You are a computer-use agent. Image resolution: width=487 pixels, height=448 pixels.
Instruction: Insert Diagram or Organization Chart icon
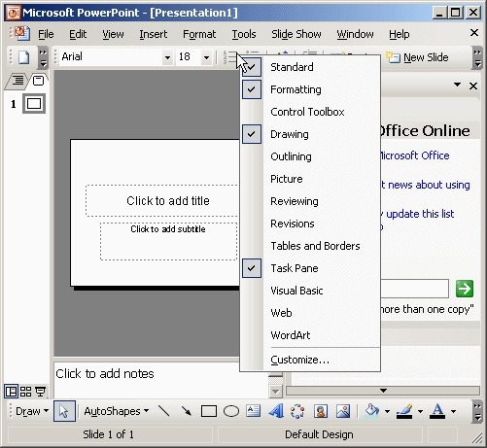click(297, 411)
